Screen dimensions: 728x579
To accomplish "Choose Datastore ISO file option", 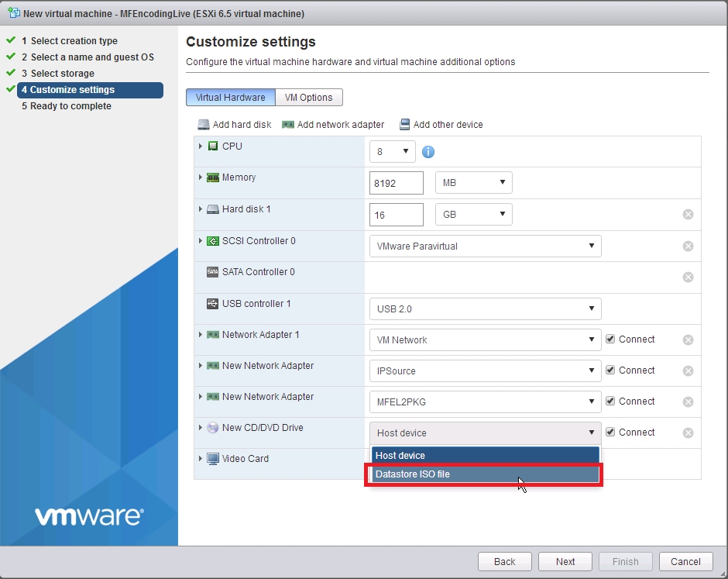I will coord(485,474).
